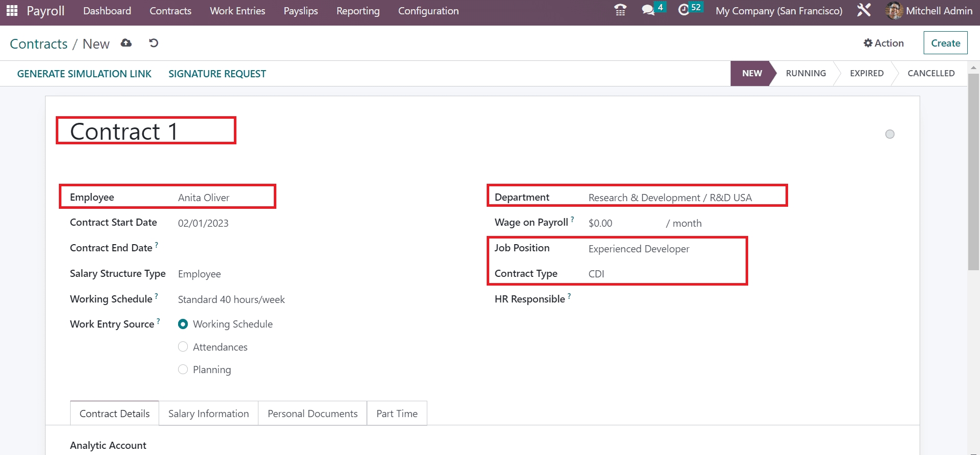Image resolution: width=980 pixels, height=455 pixels.
Task: Select Attendances as work entry source
Action: click(183, 347)
